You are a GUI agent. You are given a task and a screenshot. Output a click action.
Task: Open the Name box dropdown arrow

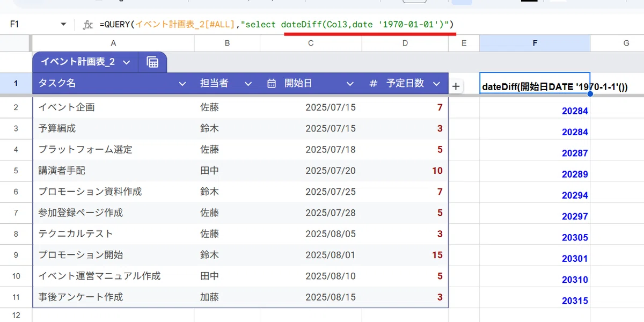[63, 25]
